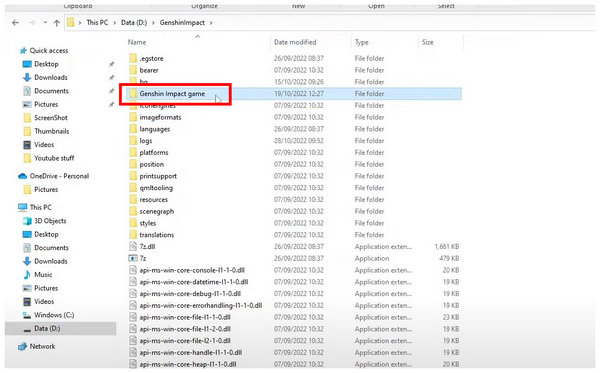Expand chevron after This PC breadcrumb
This screenshot has width=600, height=373.
(x=114, y=23)
